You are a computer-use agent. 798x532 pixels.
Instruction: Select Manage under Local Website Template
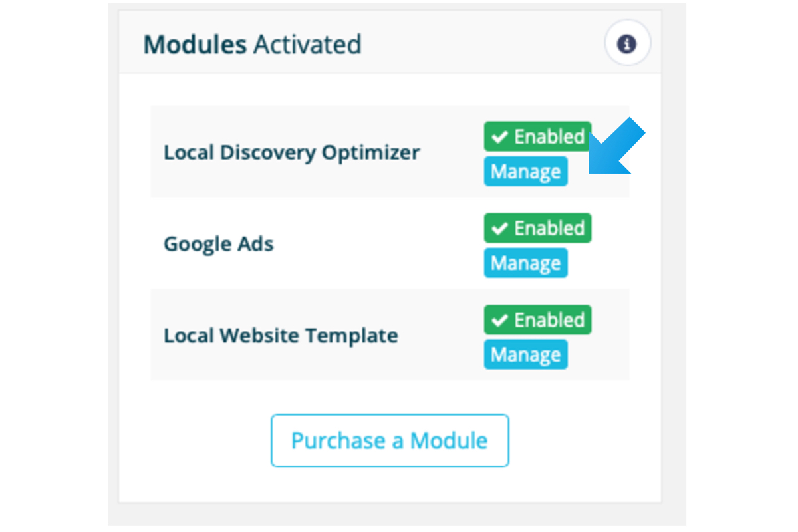[525, 355]
